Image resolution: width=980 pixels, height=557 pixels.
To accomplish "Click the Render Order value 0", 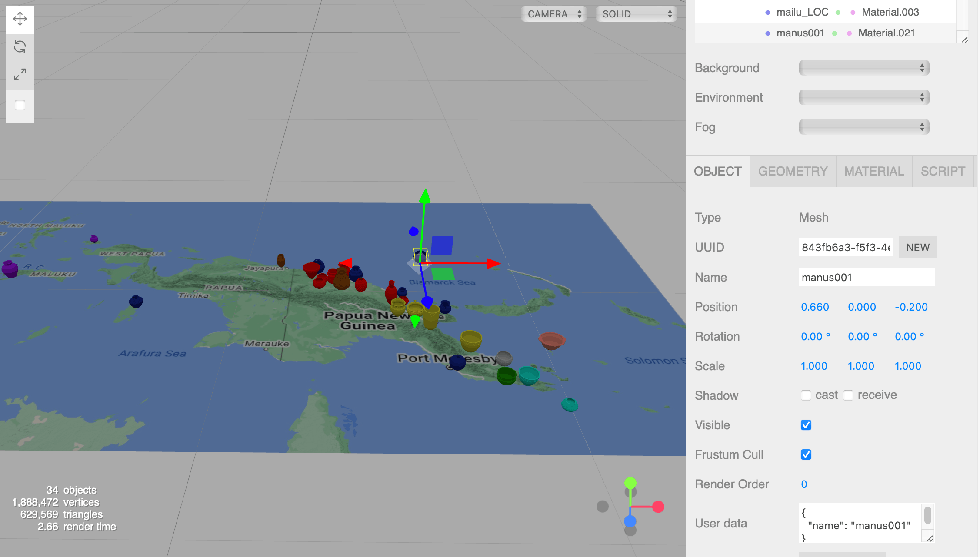I will (804, 484).
